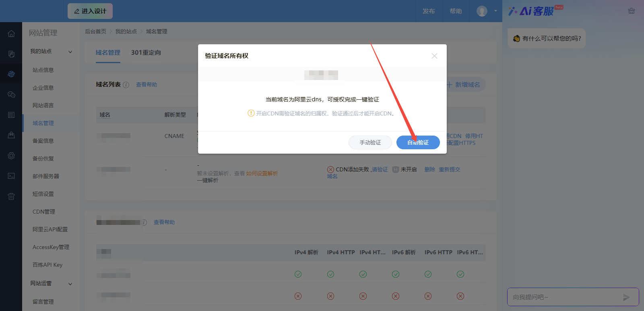
Task: Click the list document icon in left rail
Action: pyautogui.click(x=11, y=115)
